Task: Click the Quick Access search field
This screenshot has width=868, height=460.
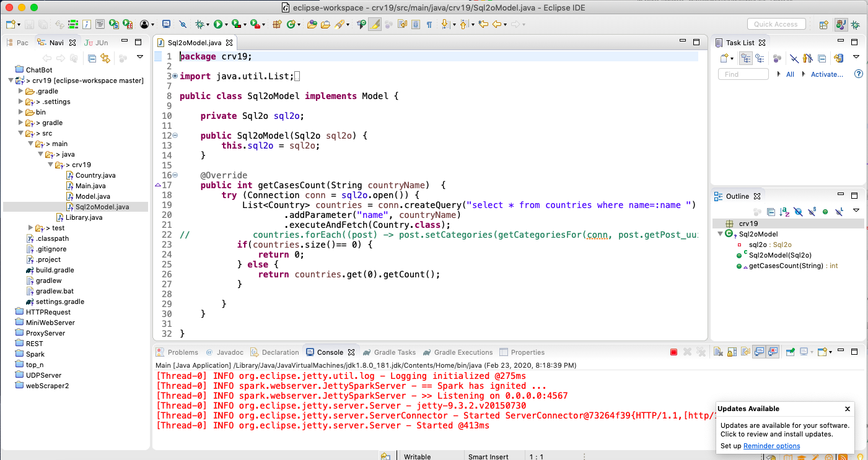Action: [776, 24]
